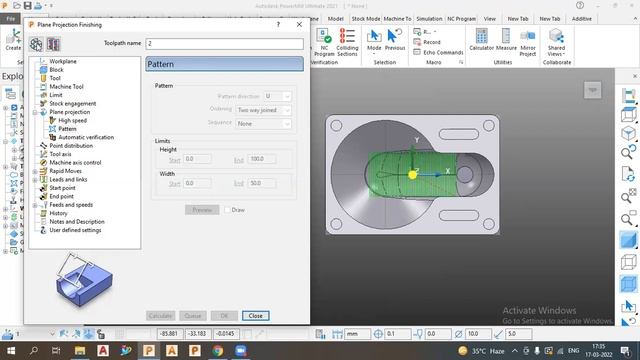The image size is (640, 360).
Task: Click the PowerMill help icon in the title bar
Action: click(580, 6)
